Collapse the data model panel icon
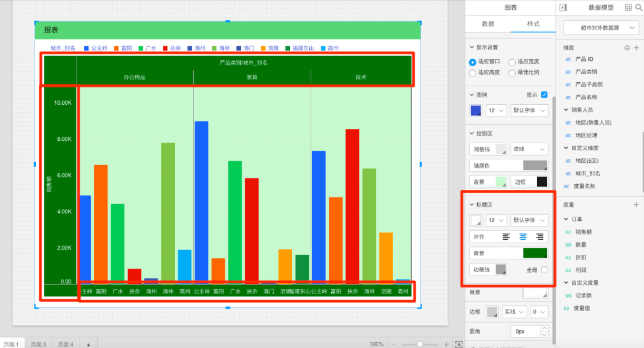Screen dimensions: 644x348 [563, 7]
